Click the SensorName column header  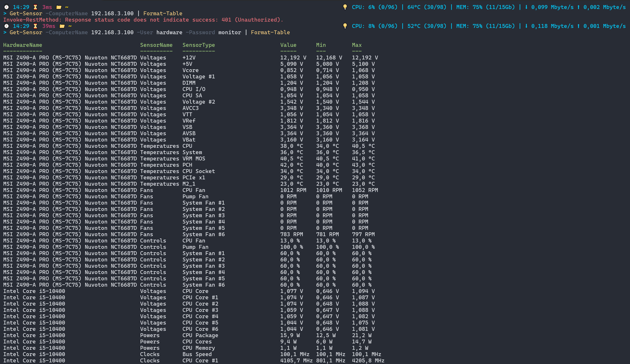(156, 45)
